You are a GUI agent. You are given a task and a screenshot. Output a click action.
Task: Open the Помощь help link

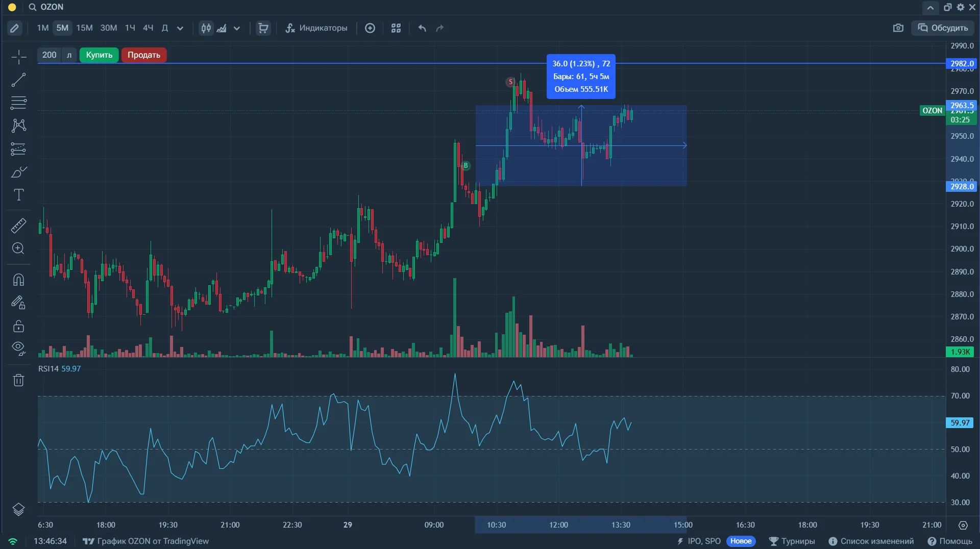pyautogui.click(x=950, y=541)
